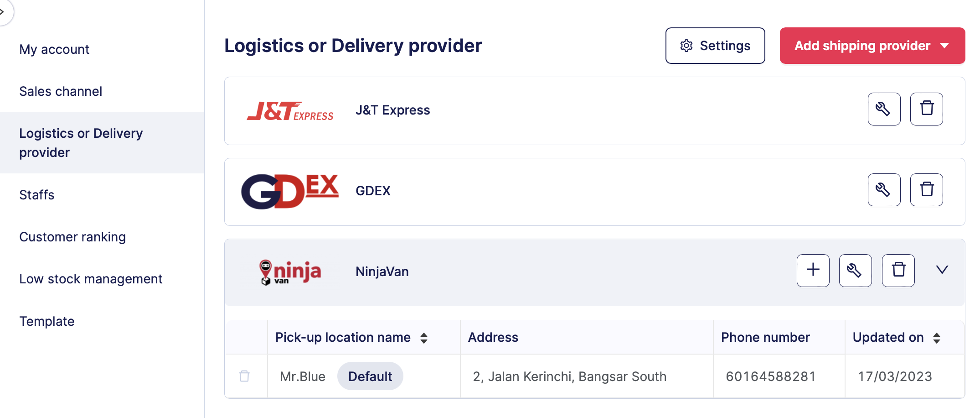Screen dimensions: 980x418
Task: Open the Sales channel section
Action: pyautogui.click(x=61, y=91)
